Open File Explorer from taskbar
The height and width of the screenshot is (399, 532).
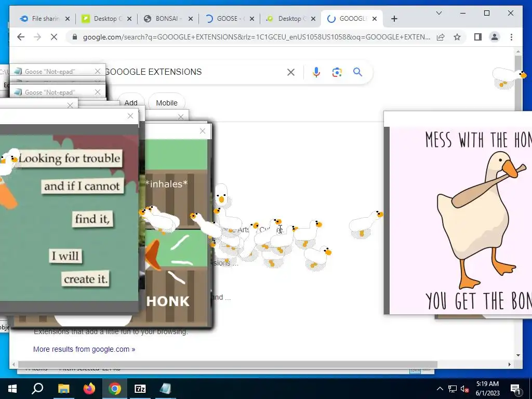tap(63, 389)
